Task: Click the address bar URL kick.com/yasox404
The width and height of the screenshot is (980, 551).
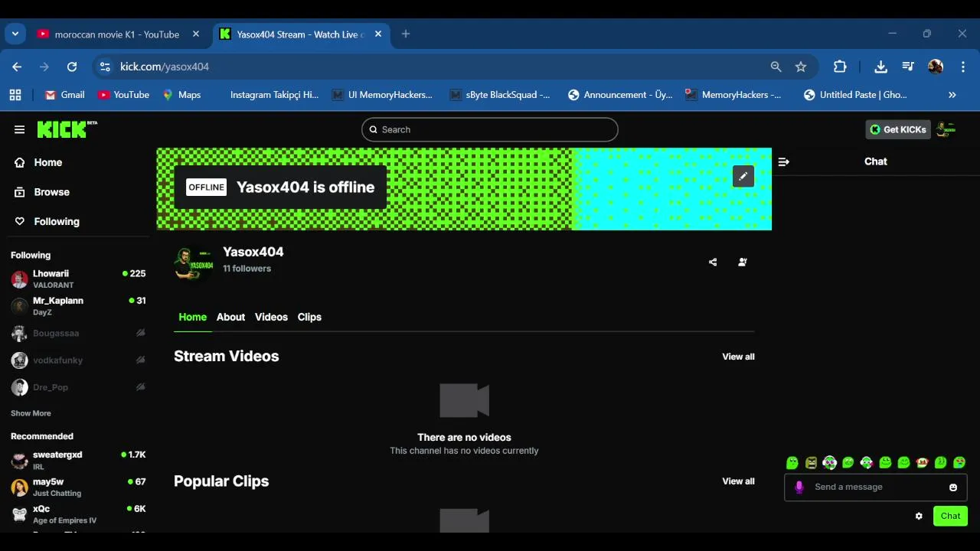Action: click(x=165, y=67)
